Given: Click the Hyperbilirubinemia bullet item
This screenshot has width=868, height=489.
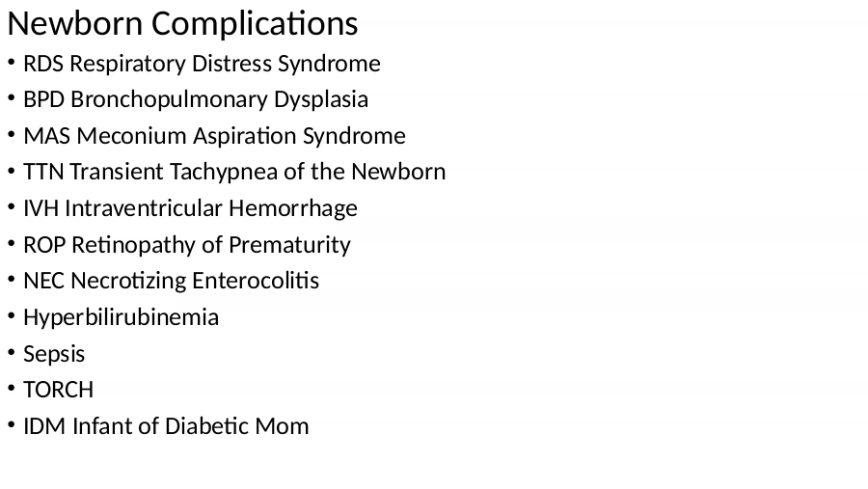Looking at the screenshot, I should tap(121, 318).
